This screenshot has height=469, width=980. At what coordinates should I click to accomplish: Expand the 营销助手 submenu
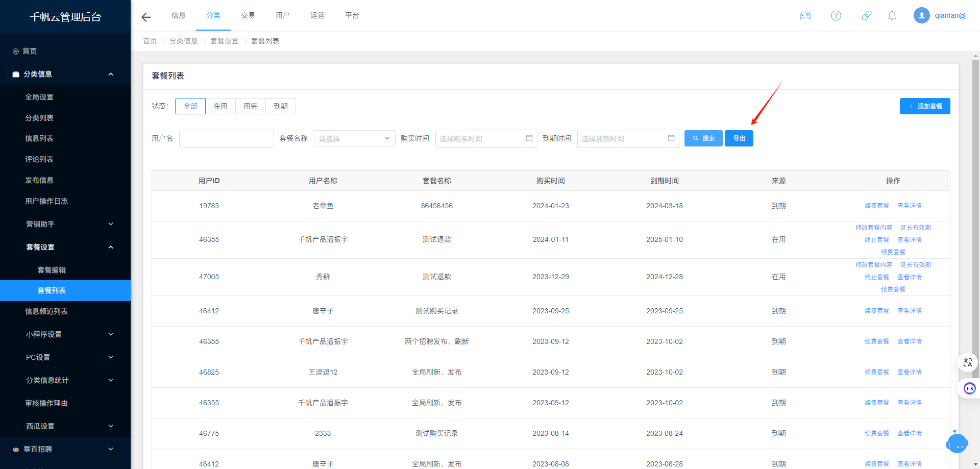tap(65, 224)
